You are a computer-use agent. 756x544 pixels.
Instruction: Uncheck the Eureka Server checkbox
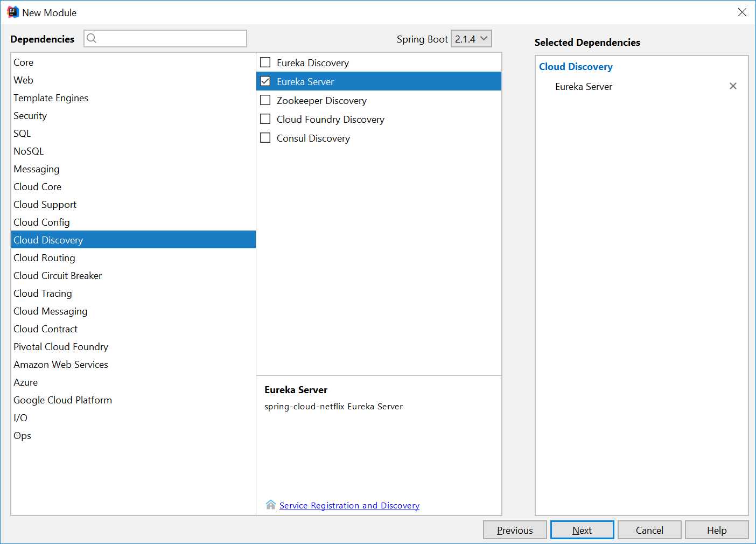(265, 81)
